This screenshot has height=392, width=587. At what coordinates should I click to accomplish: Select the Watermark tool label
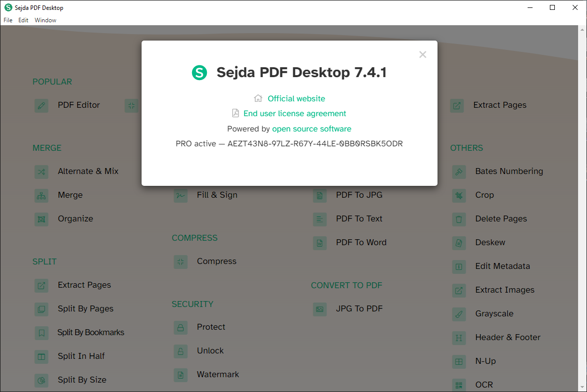pyautogui.click(x=218, y=374)
